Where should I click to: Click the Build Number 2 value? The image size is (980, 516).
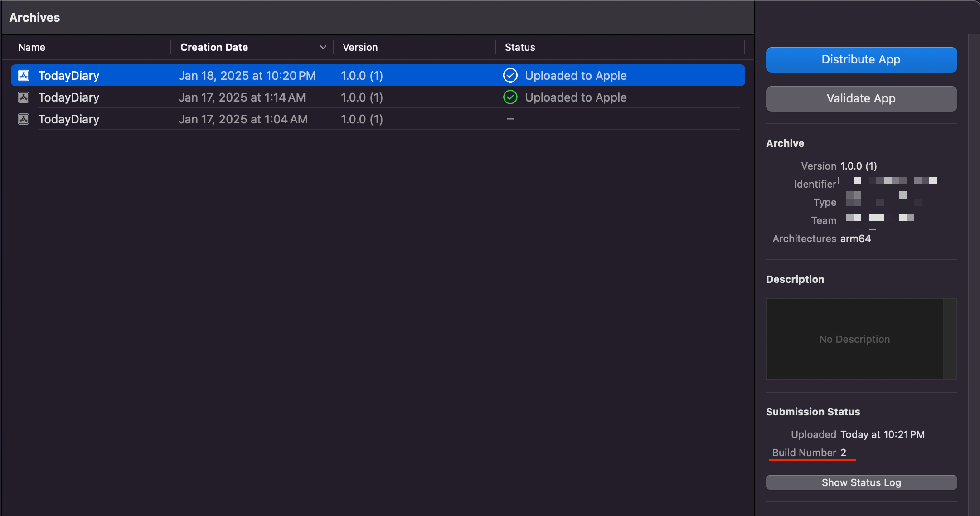coord(843,453)
